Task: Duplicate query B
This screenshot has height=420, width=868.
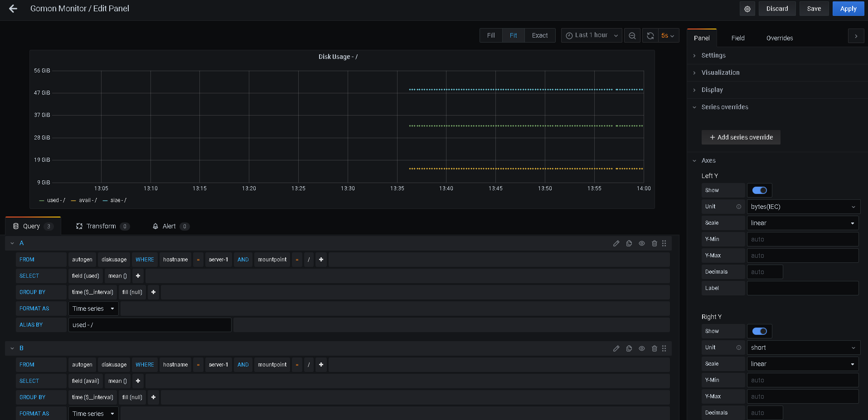Action: [629, 348]
